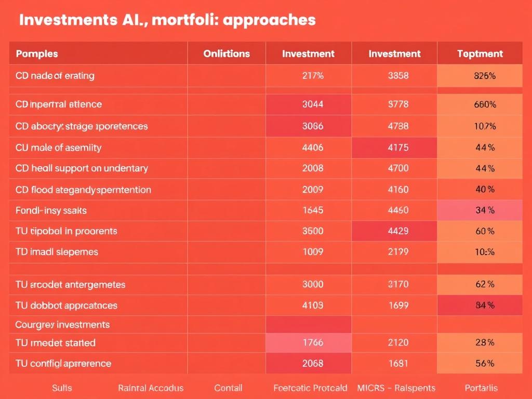Screen dimensions: 532x399
Task: Open the Sulis tab at the bottom
Action: [x=62, y=388]
